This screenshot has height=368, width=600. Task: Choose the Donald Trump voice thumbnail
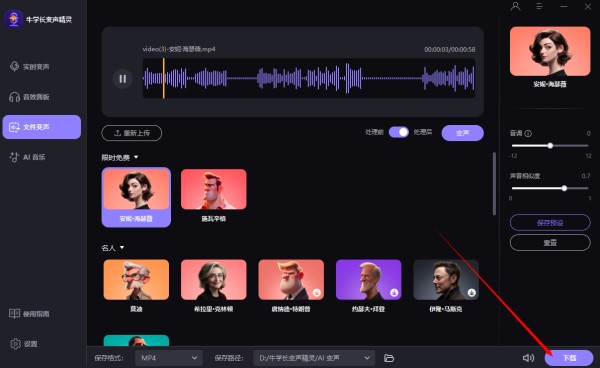[291, 280]
